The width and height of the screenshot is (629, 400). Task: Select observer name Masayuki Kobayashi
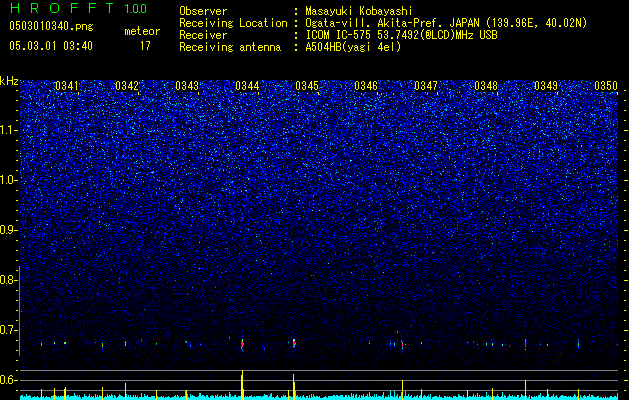pyautogui.click(x=359, y=11)
